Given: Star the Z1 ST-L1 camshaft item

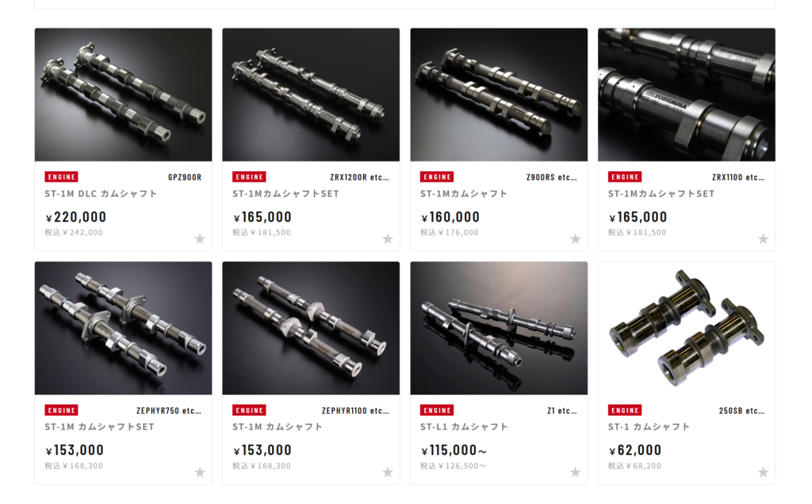Looking at the screenshot, I should pos(576,472).
